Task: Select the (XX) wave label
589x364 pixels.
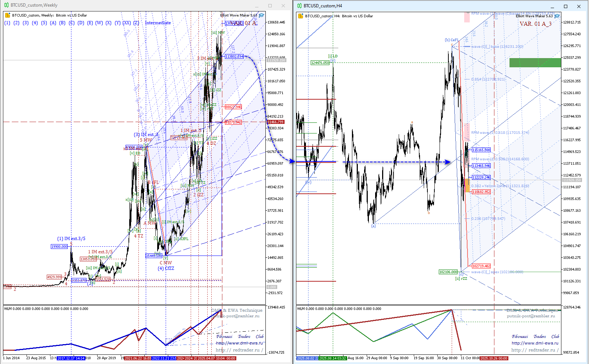Action: [x=127, y=23]
